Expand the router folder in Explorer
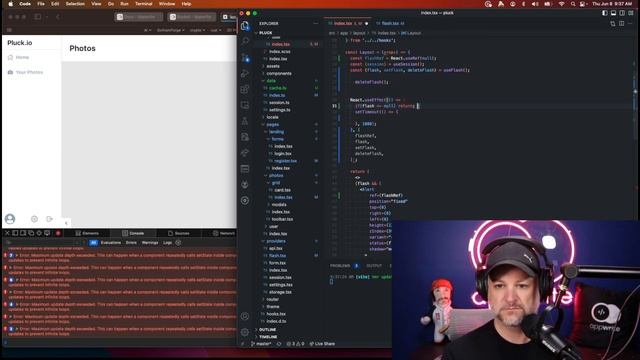The height and width of the screenshot is (360, 640). [272, 299]
